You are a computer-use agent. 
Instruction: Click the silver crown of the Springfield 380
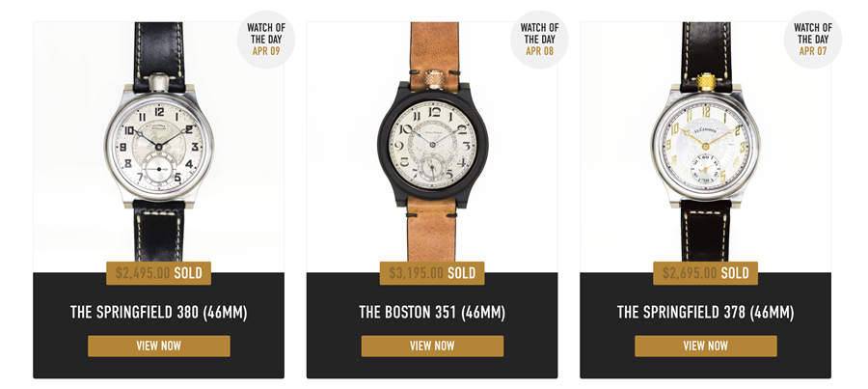(x=159, y=83)
